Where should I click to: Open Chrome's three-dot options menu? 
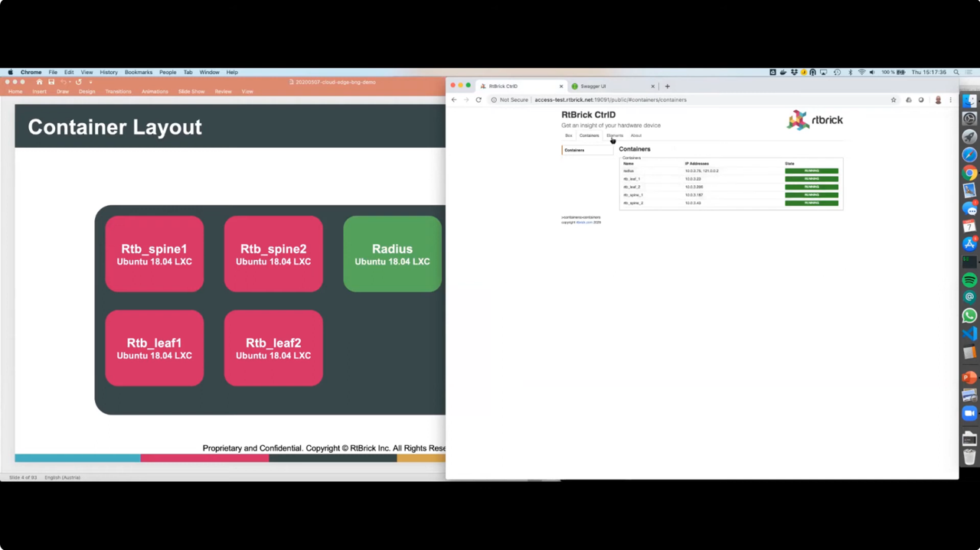950,99
